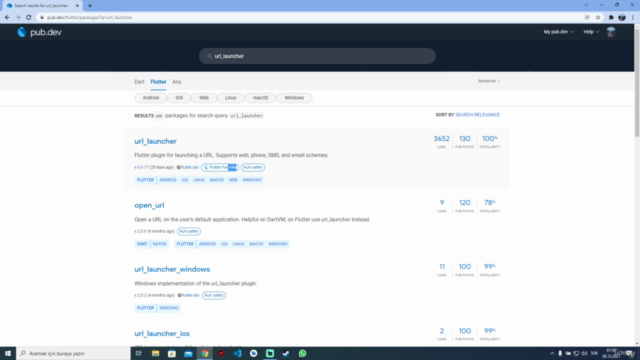Click the WEB tag under url_launcher

[233, 180]
